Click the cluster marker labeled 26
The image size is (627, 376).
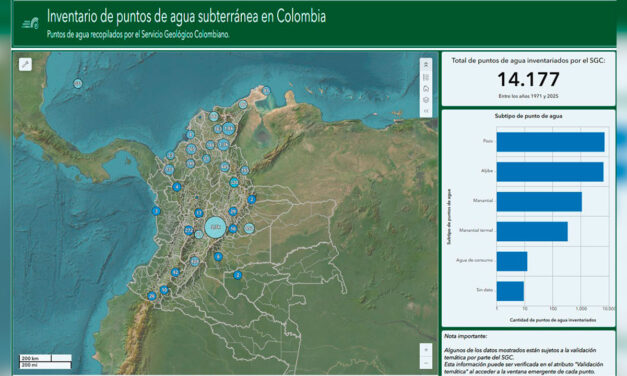(152, 296)
